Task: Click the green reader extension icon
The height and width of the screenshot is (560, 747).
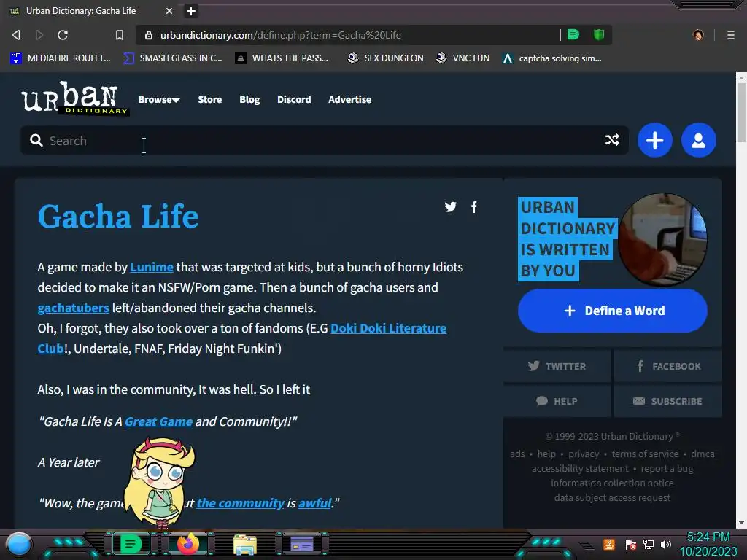Action: click(x=573, y=35)
